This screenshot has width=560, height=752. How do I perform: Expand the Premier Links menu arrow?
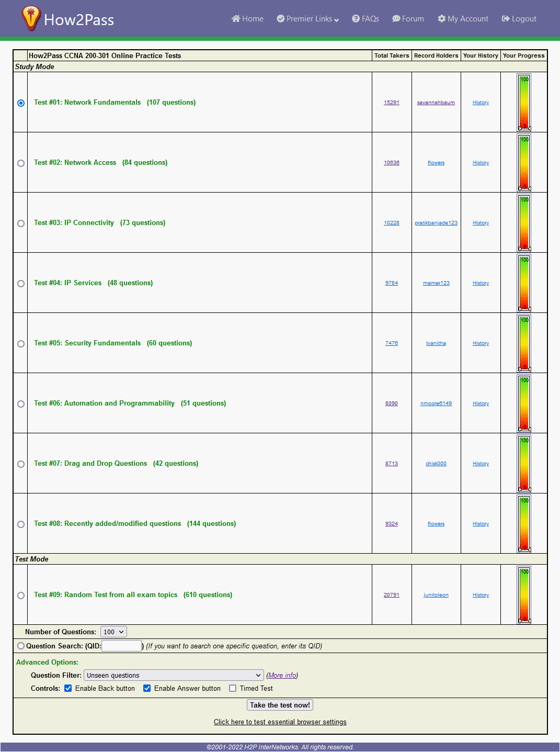(x=336, y=20)
